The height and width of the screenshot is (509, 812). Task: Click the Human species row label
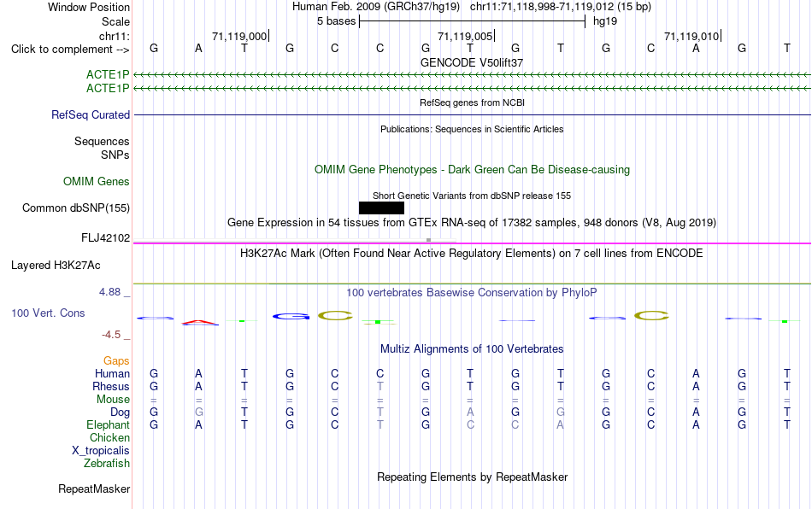click(112, 373)
